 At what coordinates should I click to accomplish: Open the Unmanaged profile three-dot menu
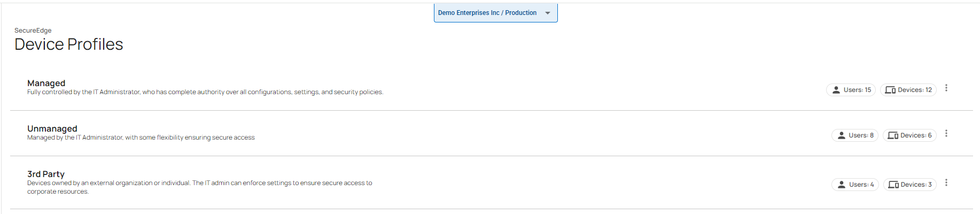click(946, 134)
